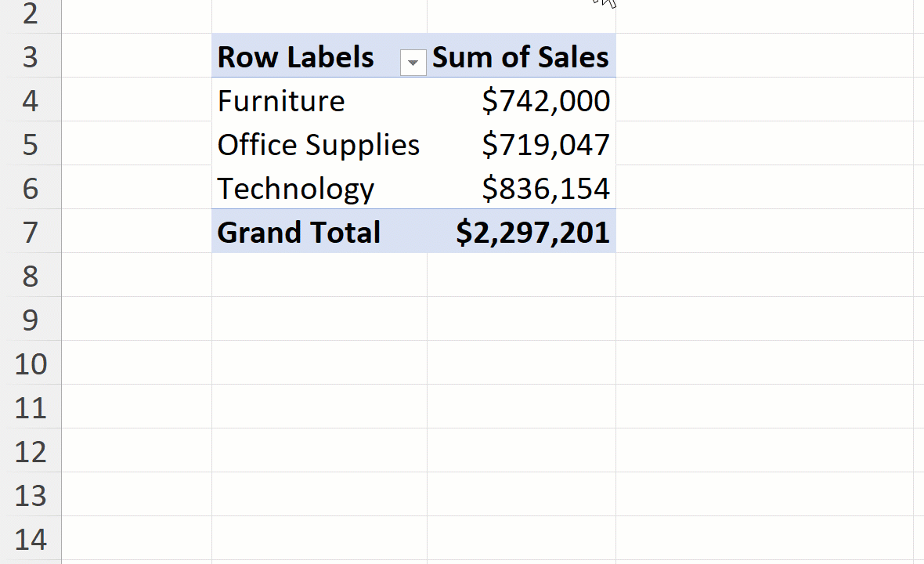This screenshot has height=564, width=924.
Task: Select row 3 via its row header
Action: 31,57
